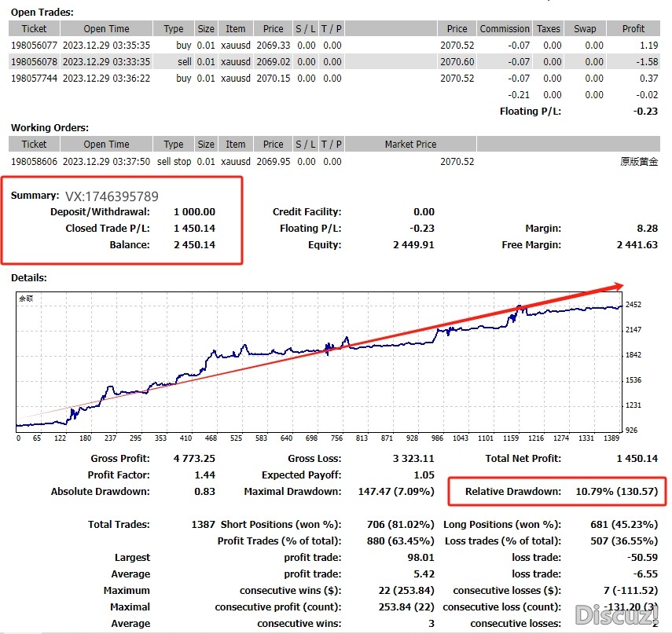Click the Commission column header
672x634 pixels.
[x=504, y=29]
